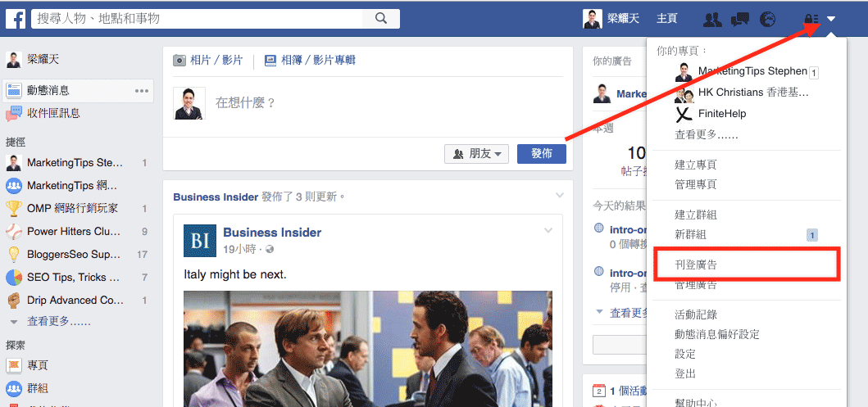Image resolution: width=868 pixels, height=407 pixels.
Task: Open Drip Advanced Co… shortcut
Action: [x=75, y=301]
